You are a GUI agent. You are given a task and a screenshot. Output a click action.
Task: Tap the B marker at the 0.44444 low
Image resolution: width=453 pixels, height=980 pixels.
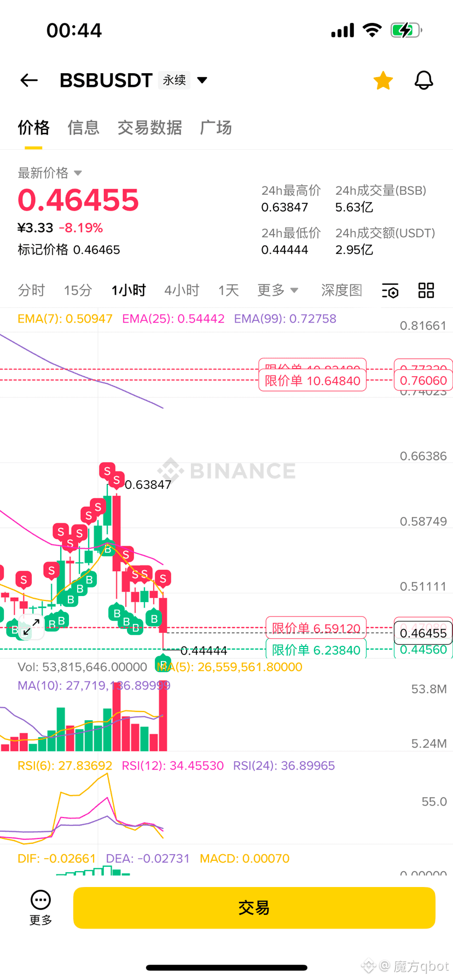tap(163, 664)
